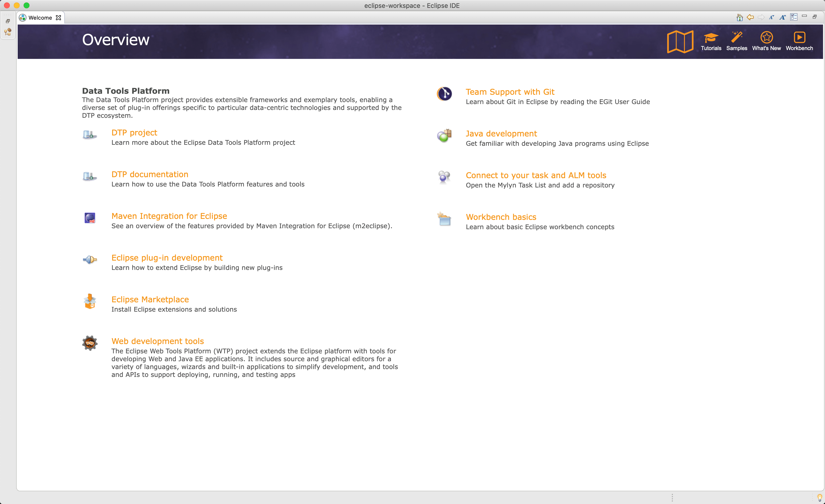Screen dimensions: 825x504
Task: Click the 'eclipse-workspace - Eclipse IDE' window title
Action: pyautogui.click(x=412, y=6)
